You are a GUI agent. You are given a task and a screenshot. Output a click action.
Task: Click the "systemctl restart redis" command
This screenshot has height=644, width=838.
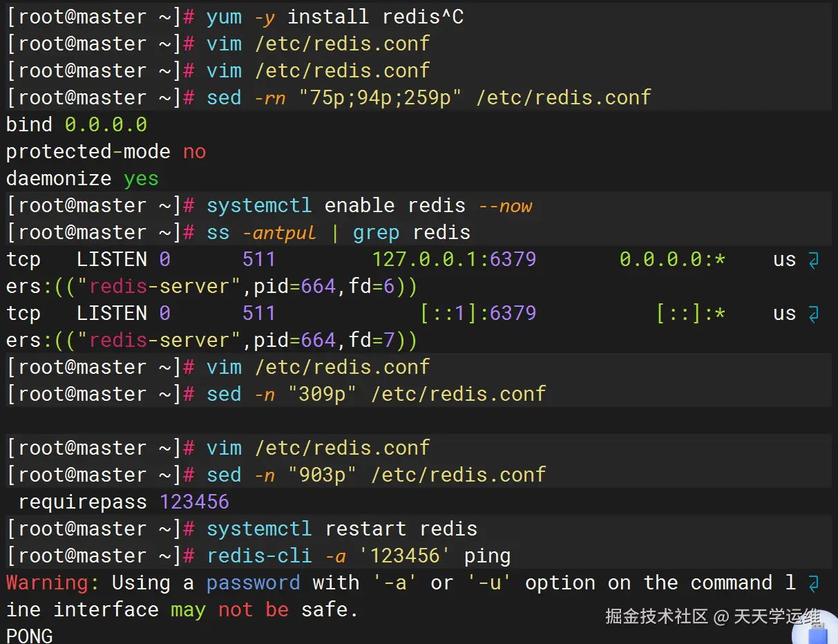tap(341, 529)
